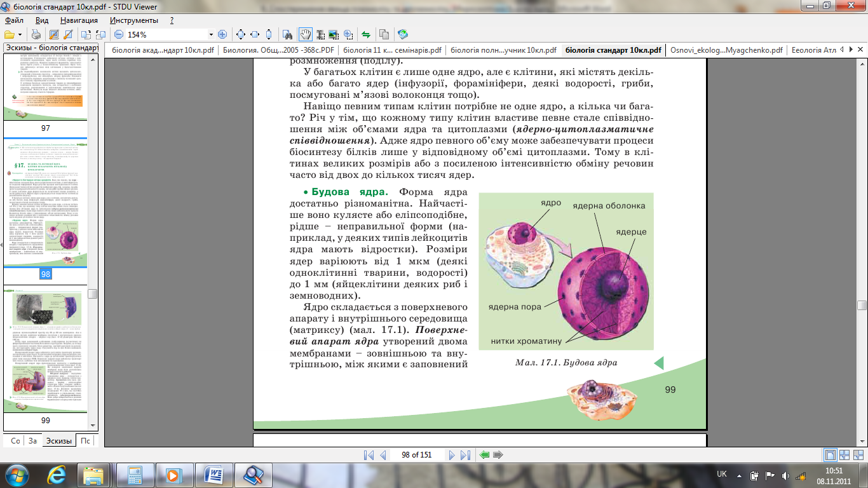
Task: Click the green navigate back arrow
Action: pos(485,455)
